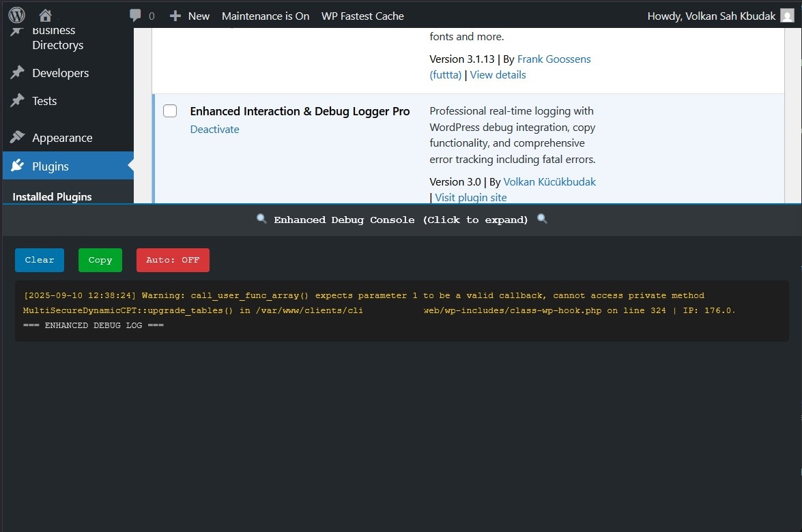802x532 pixels.
Task: Open Tests sidebar menu
Action: (x=68, y=101)
